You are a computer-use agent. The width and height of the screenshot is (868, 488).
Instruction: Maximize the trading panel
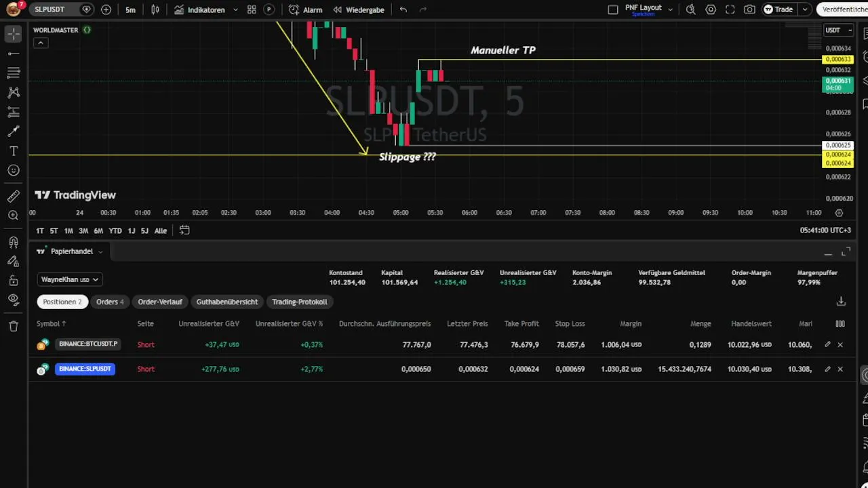pos(846,252)
